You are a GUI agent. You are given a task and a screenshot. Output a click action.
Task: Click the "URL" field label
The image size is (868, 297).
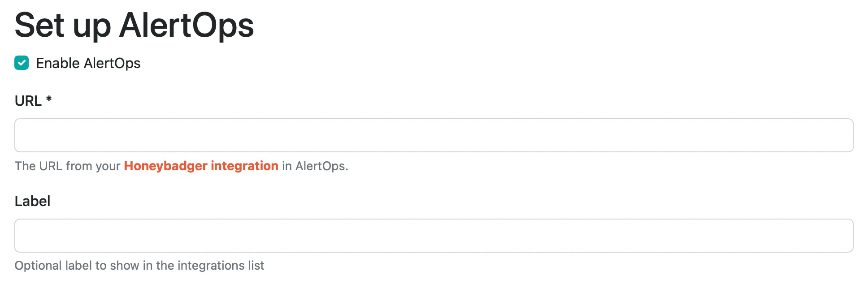pyautogui.click(x=28, y=101)
